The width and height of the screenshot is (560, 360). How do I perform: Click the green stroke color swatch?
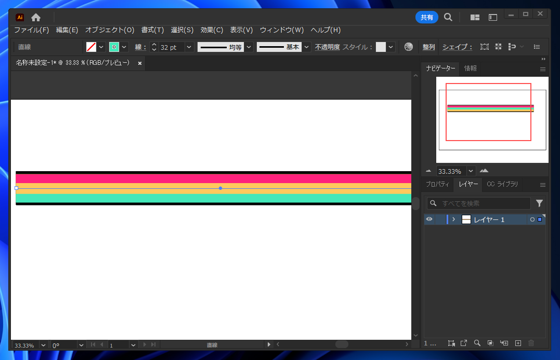coord(114,47)
